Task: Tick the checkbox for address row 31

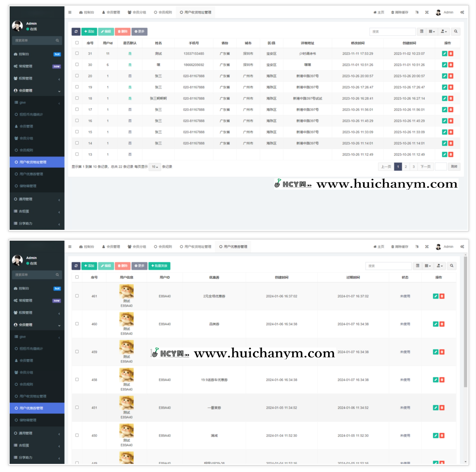Action: pyautogui.click(x=77, y=53)
